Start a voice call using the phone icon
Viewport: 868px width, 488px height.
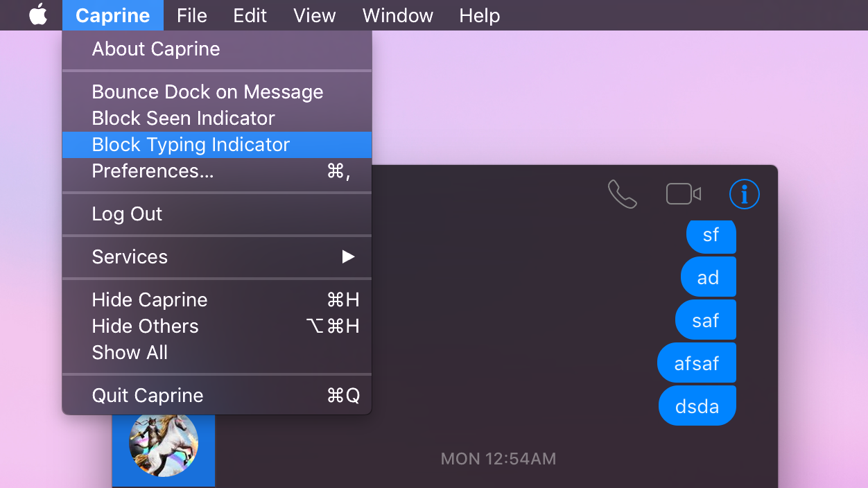[622, 194]
